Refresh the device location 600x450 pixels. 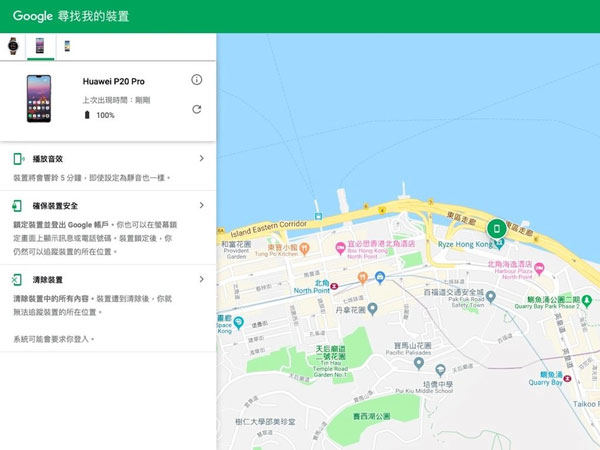[x=196, y=109]
